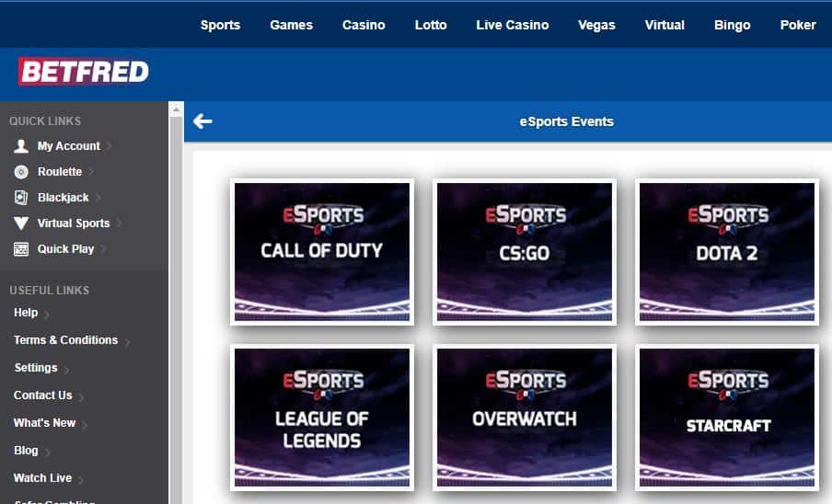
Task: Open the What's New link
Action: coord(44,422)
